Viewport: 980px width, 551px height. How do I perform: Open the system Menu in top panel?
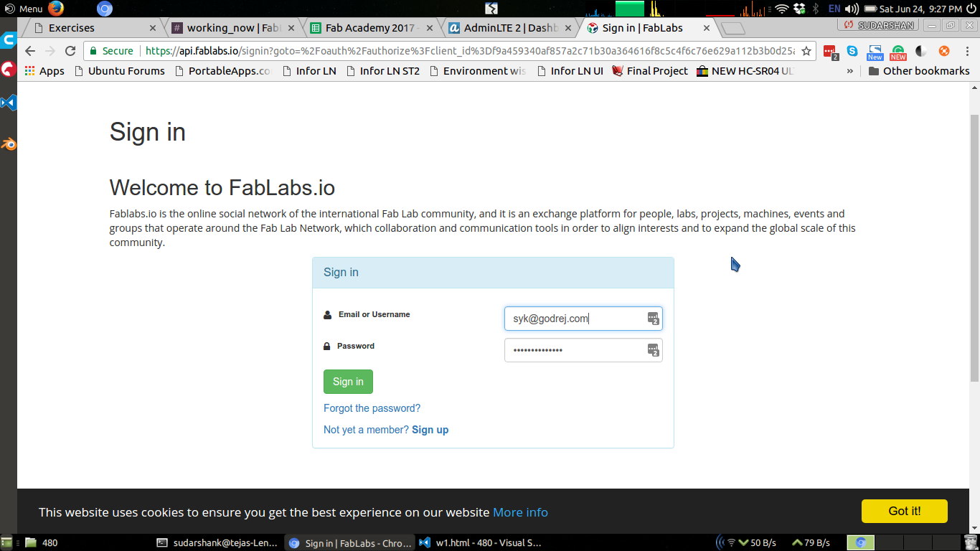(x=24, y=9)
